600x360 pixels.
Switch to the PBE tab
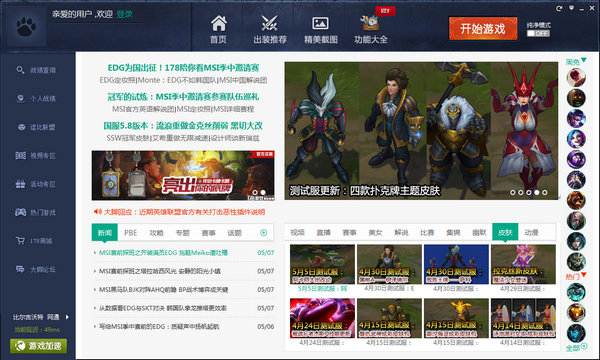click(130, 233)
